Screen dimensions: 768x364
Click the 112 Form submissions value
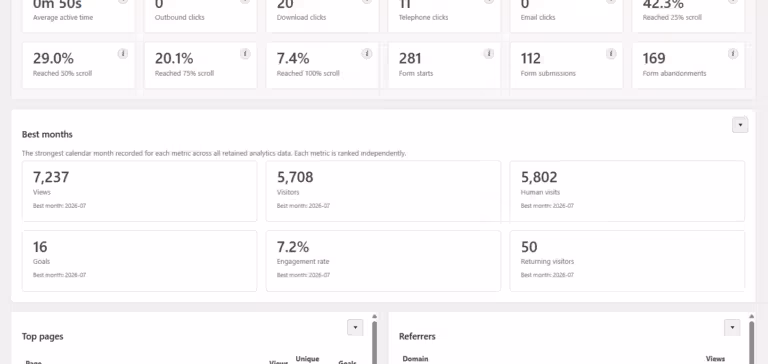[530, 58]
